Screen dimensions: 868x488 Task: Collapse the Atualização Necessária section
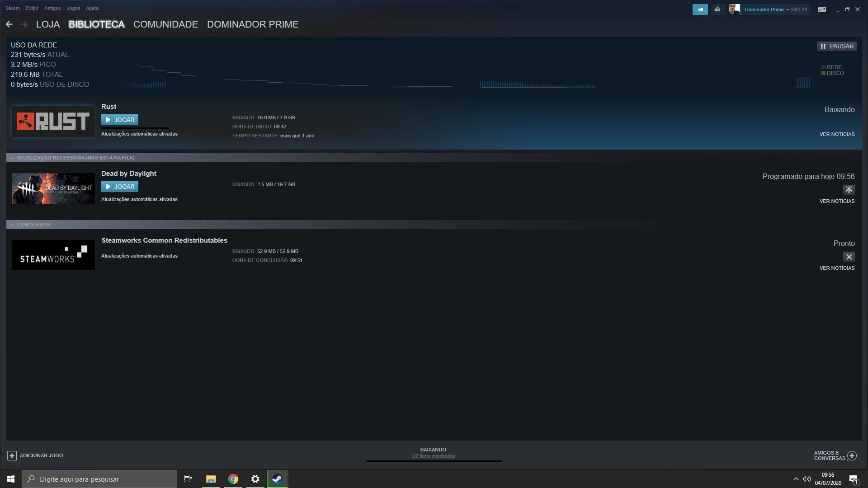pos(12,158)
